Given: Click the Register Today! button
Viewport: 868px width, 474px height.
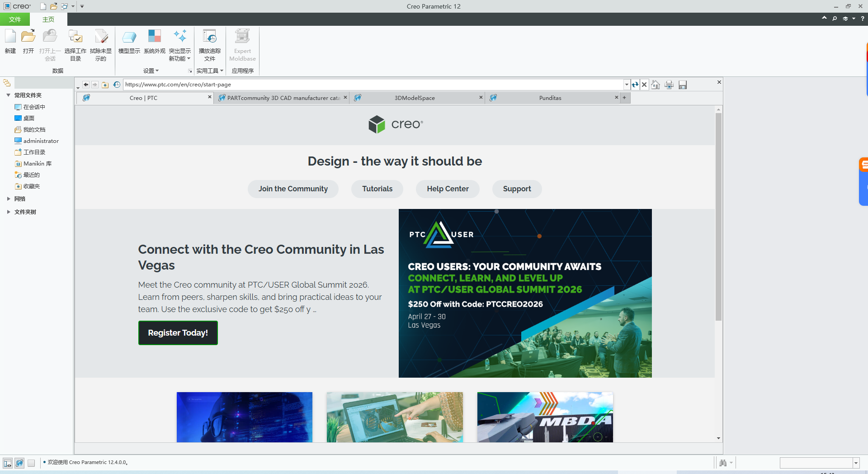Looking at the screenshot, I should 178,333.
